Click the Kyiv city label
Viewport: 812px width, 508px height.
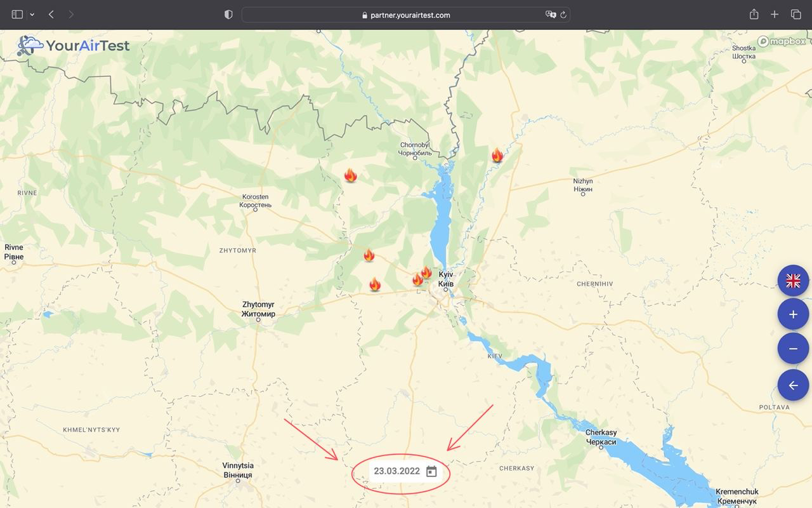446,279
